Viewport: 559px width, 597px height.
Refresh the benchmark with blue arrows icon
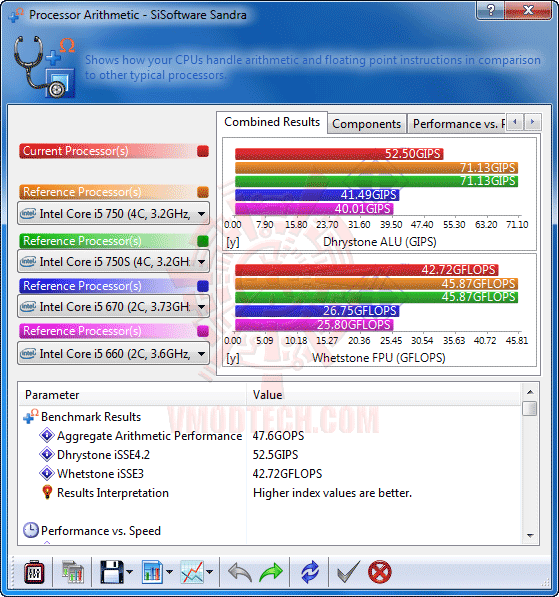tap(310, 572)
